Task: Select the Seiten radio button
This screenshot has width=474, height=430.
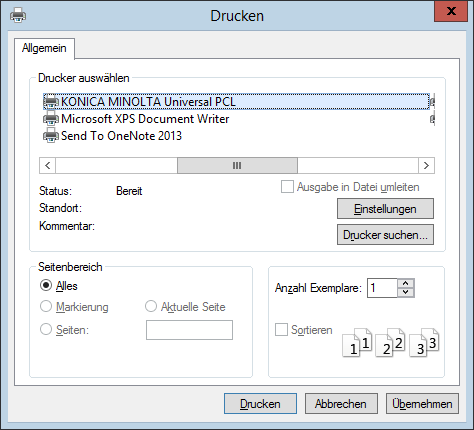Action: (x=46, y=330)
